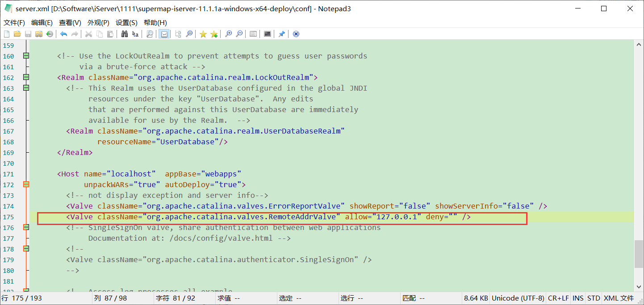The image size is (644, 305).
Task: Click line number 175 in the margin
Action: 8,217
